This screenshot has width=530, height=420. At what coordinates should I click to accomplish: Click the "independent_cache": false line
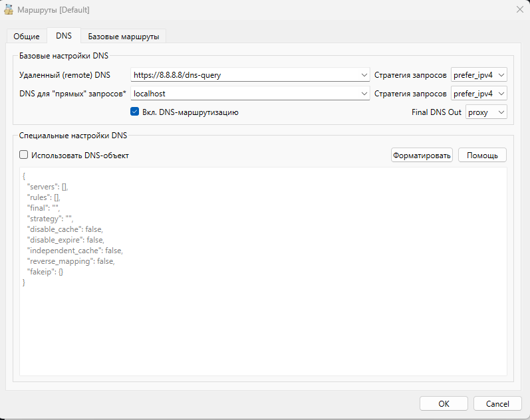click(x=74, y=251)
